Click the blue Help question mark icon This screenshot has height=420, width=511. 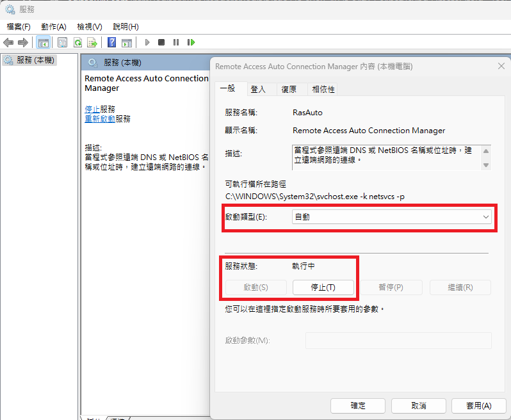click(112, 42)
